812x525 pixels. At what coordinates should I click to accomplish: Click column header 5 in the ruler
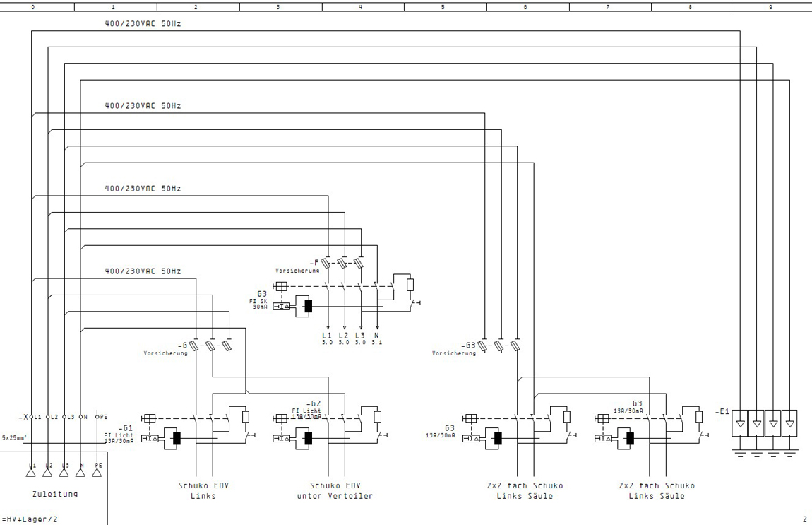443,7
